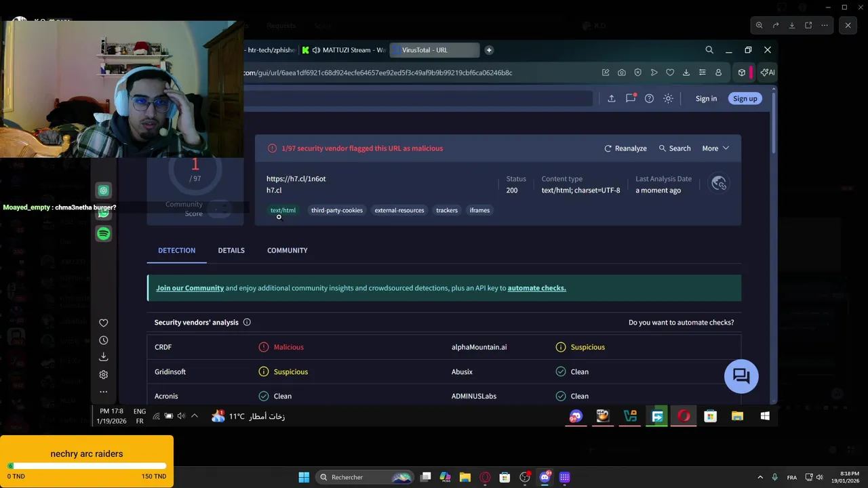868x488 pixels.
Task: Open the ad blocker shield icon
Action: (x=637, y=73)
